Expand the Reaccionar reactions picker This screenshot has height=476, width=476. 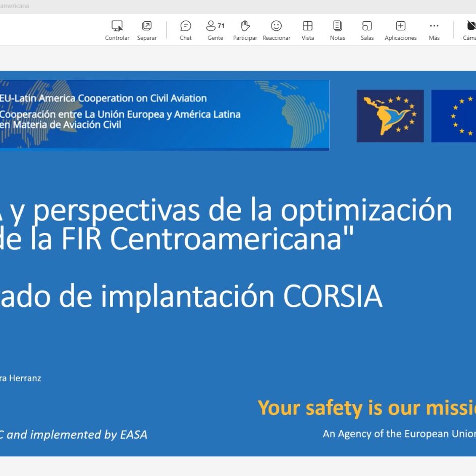[x=276, y=26]
